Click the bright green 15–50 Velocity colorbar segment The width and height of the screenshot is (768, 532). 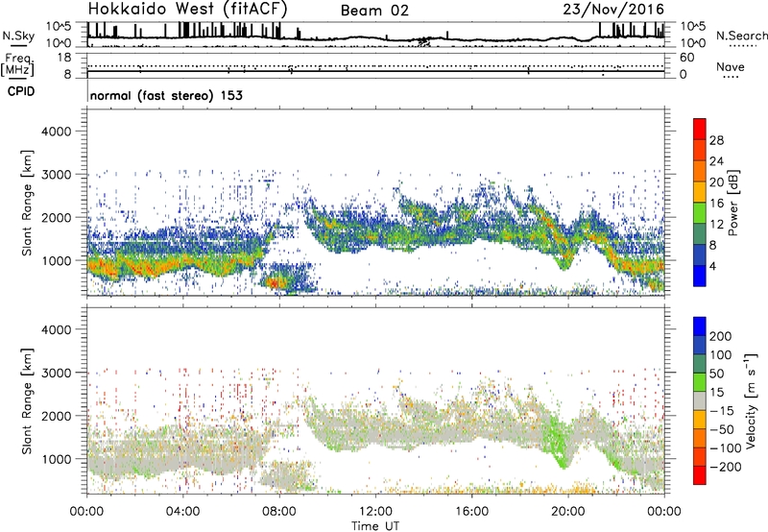pos(700,382)
